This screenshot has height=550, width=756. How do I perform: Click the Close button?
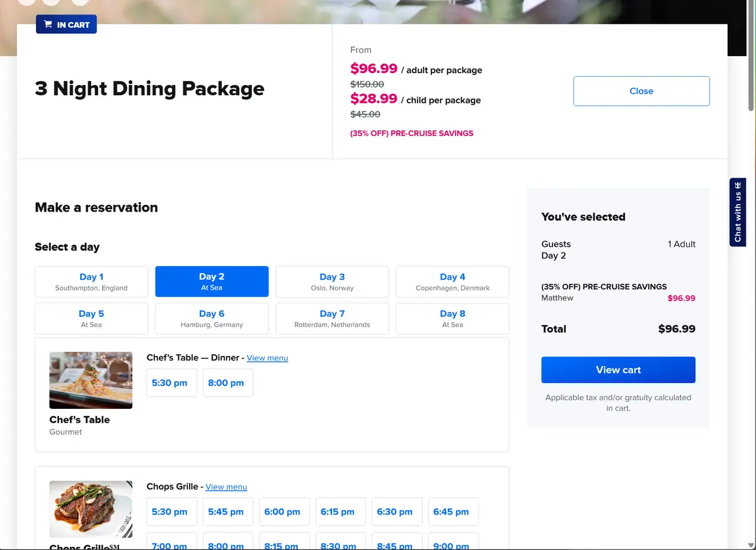coord(641,91)
